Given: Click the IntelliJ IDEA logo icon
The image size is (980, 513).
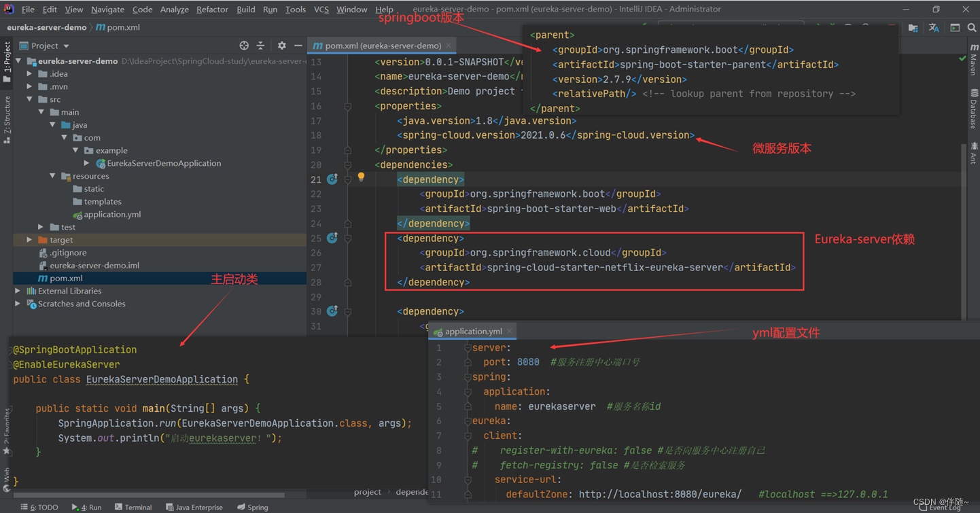Looking at the screenshot, I should point(9,9).
